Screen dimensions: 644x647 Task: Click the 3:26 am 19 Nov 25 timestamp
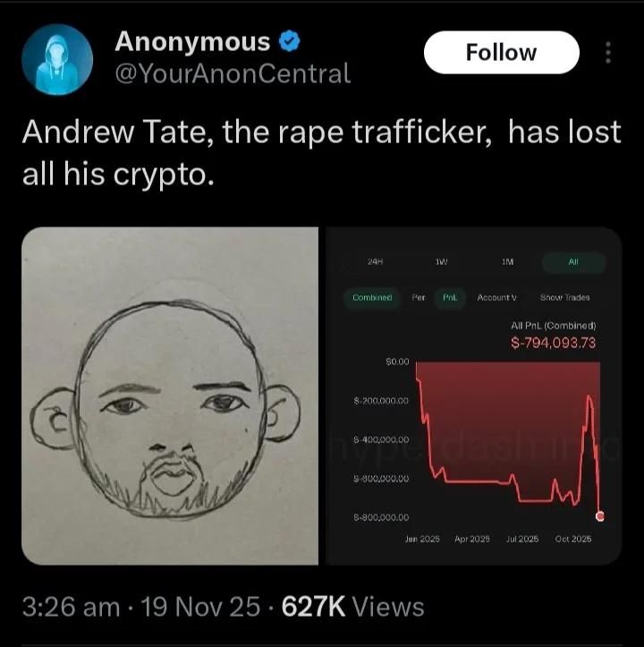[141, 607]
